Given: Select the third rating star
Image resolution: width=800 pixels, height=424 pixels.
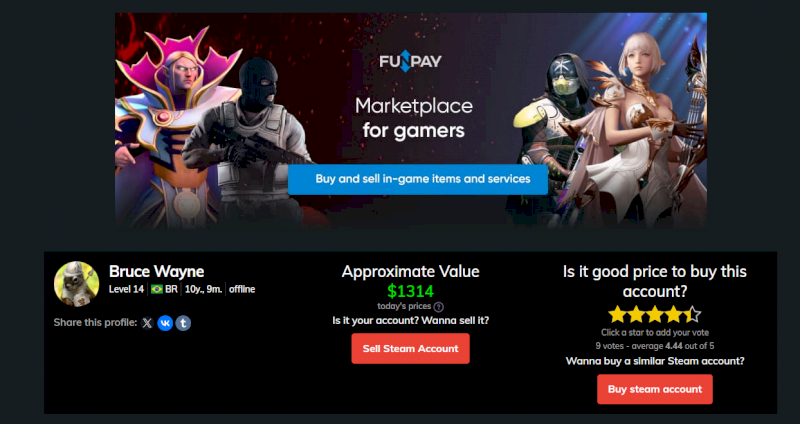Looking at the screenshot, I should [x=655, y=314].
